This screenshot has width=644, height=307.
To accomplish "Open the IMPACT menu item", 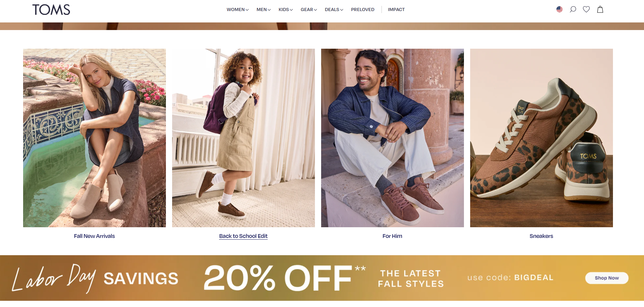I will [x=396, y=10].
